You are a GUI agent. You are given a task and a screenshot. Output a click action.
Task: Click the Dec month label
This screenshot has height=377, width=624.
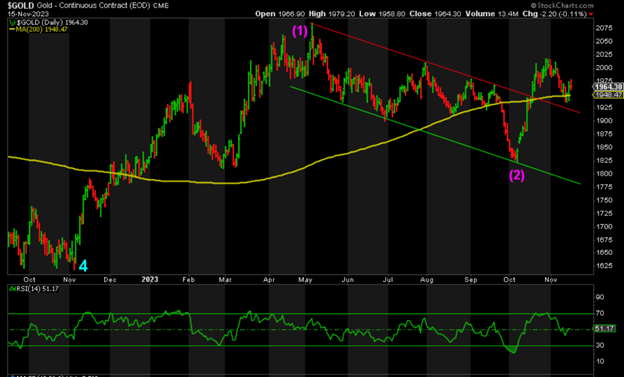pos(110,280)
